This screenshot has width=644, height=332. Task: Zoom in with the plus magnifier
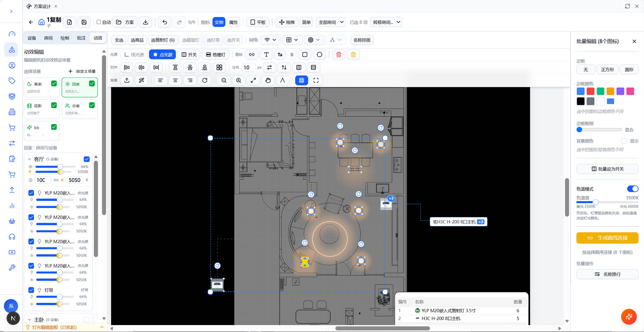(238, 80)
